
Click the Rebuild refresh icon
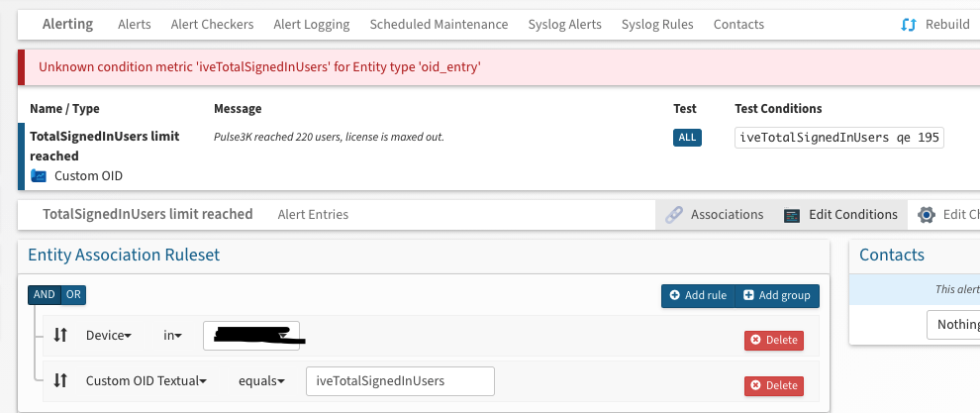click(910, 25)
